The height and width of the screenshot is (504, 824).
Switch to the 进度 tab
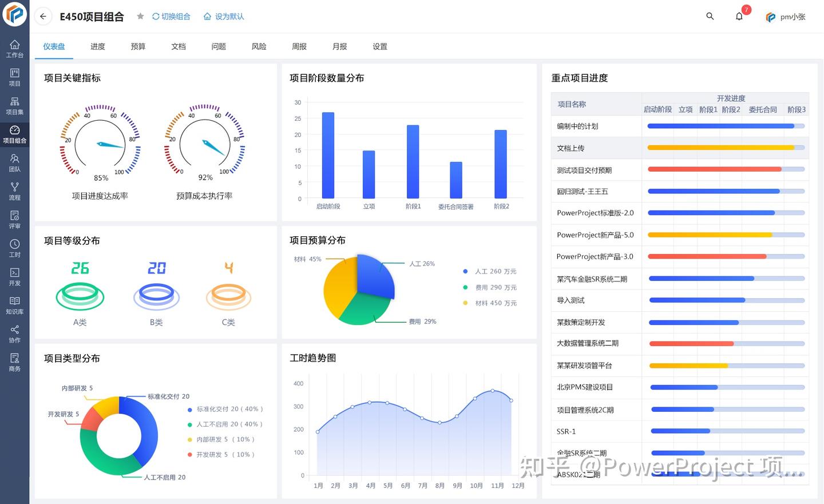[97, 46]
